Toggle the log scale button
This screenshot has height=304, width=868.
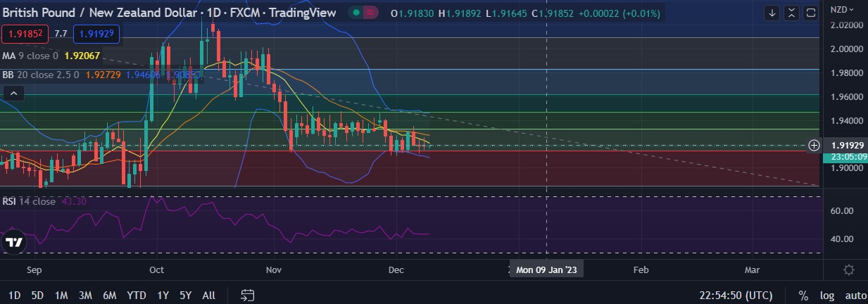pyautogui.click(x=826, y=296)
